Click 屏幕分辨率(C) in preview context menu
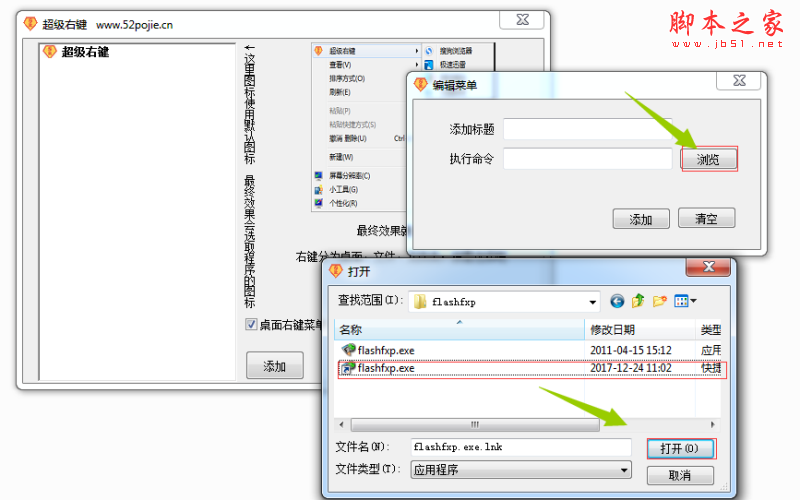800x500 pixels. pos(349,176)
